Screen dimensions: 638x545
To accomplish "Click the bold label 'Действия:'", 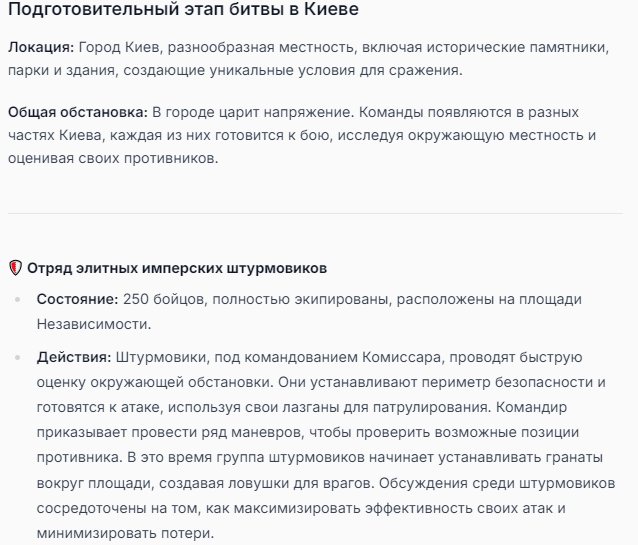I will (x=74, y=357).
